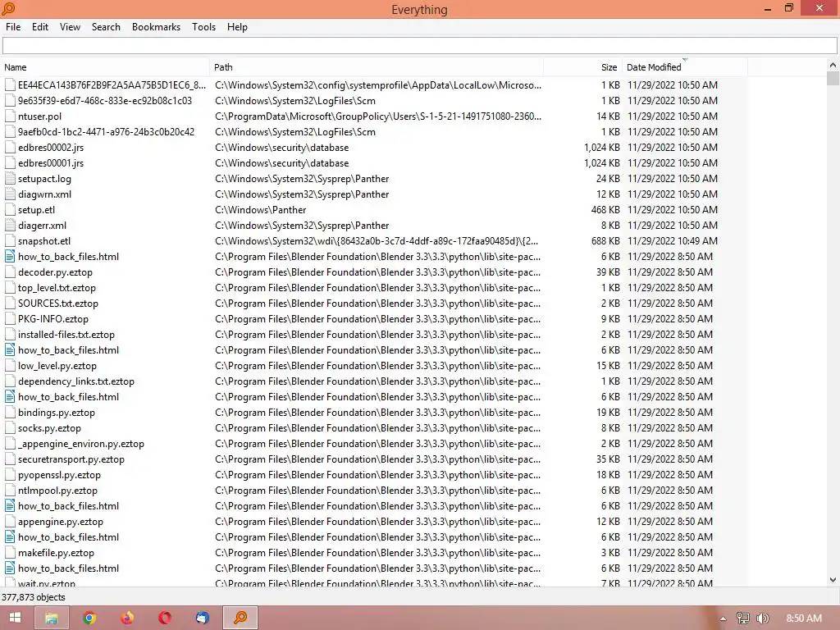Open the Bookmarks menu
Screen dimensions: 840x630
[x=156, y=27]
